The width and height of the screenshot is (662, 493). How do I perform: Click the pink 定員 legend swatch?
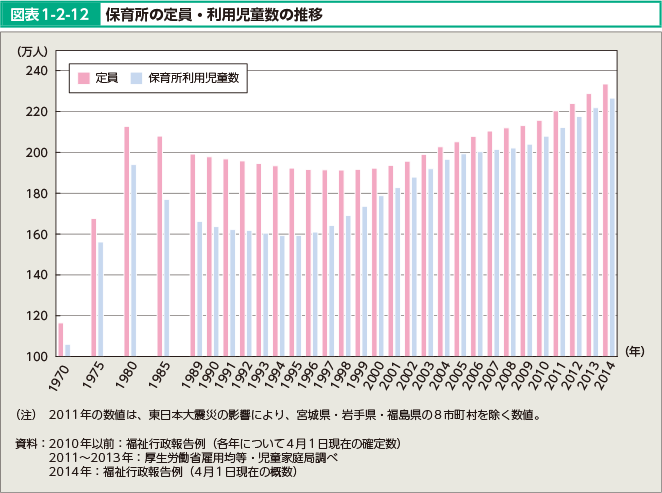[85, 77]
